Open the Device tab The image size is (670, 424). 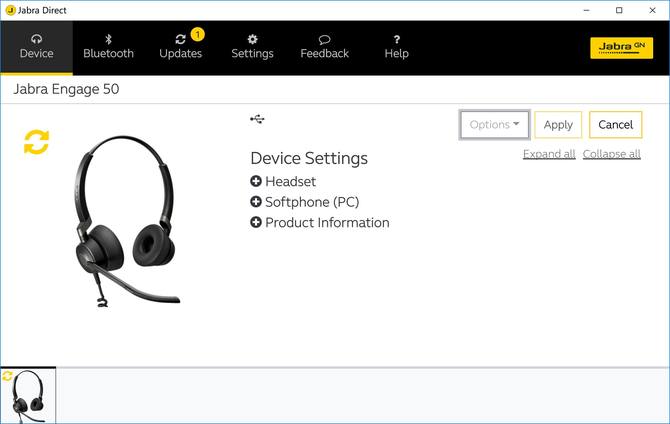(36, 47)
